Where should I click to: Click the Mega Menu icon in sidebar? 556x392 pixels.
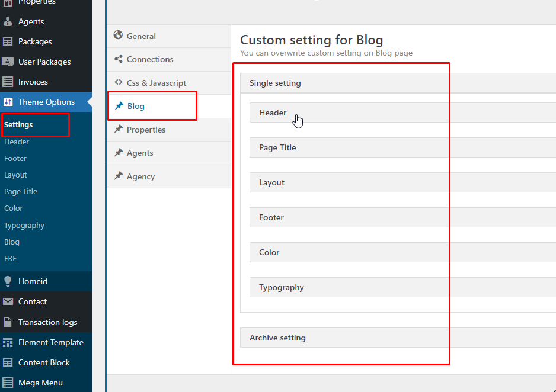pyautogui.click(x=8, y=383)
